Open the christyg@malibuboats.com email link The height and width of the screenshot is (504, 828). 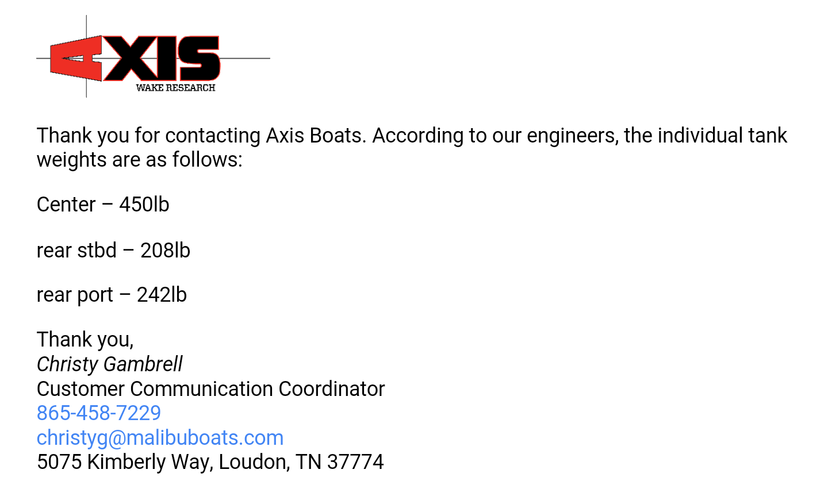tap(160, 438)
